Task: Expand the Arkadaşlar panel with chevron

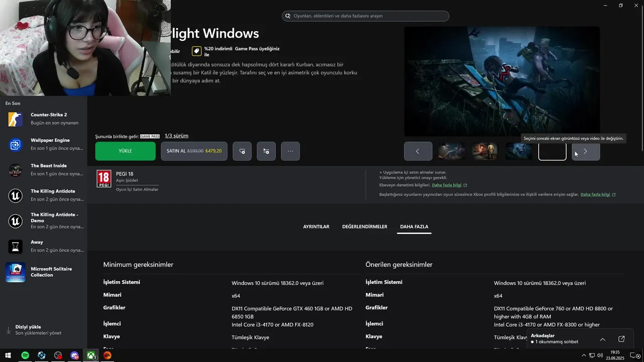Action: pyautogui.click(x=603, y=339)
